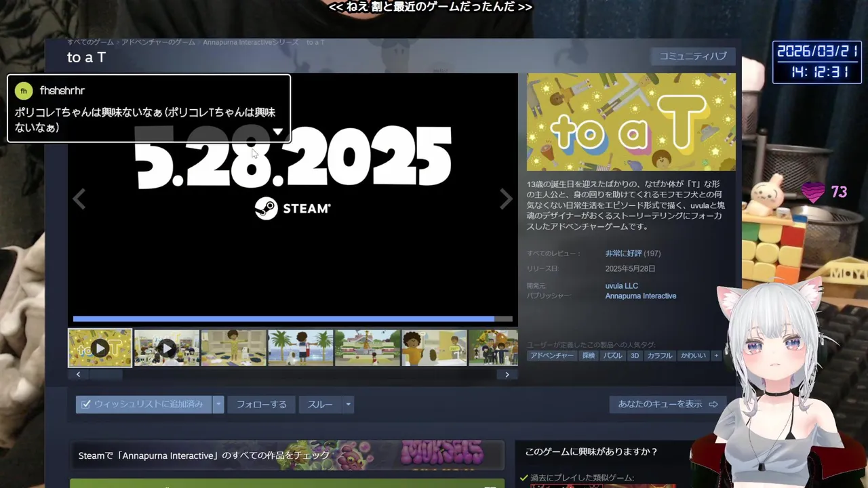Viewport: 868px width, 488px height.
Task: Open すべてのゲーム breadcrumb link
Action: click(x=90, y=42)
